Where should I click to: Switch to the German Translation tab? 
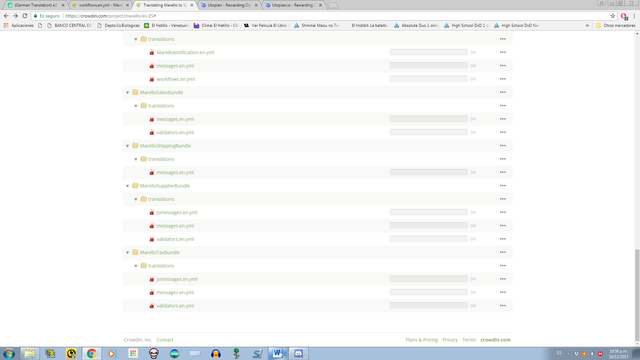pyautogui.click(x=35, y=5)
